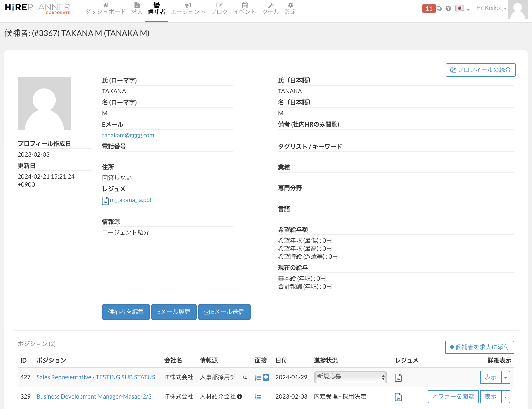Click the help question mark icon
This screenshot has width=532, height=409.
(448, 9)
